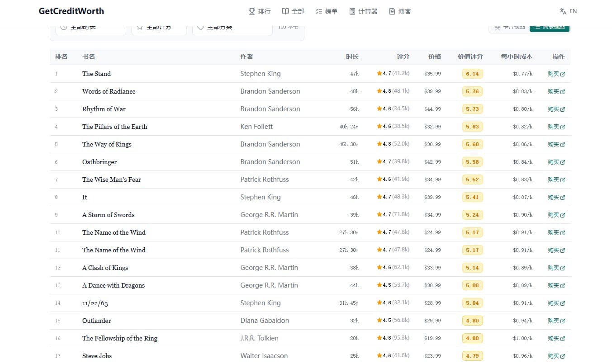
Task: Click author Diana Gabaldon
Action: (265, 321)
